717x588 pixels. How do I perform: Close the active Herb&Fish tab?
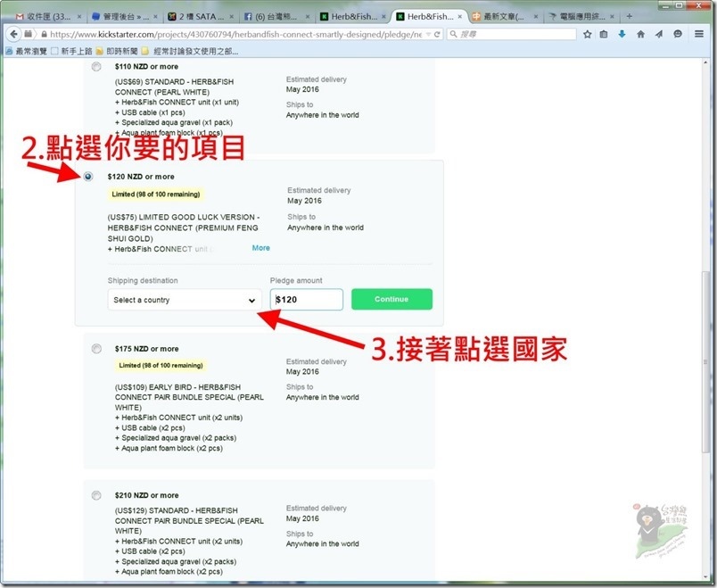460,17
